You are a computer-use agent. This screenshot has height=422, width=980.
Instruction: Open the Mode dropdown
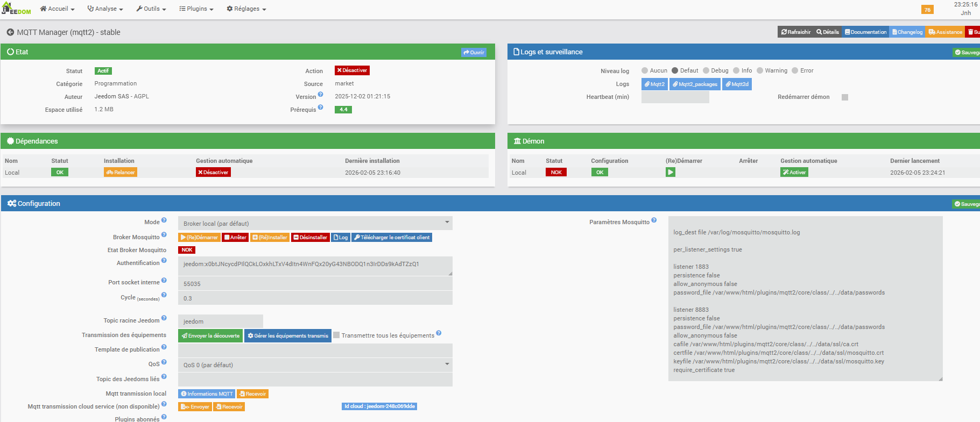coord(315,223)
